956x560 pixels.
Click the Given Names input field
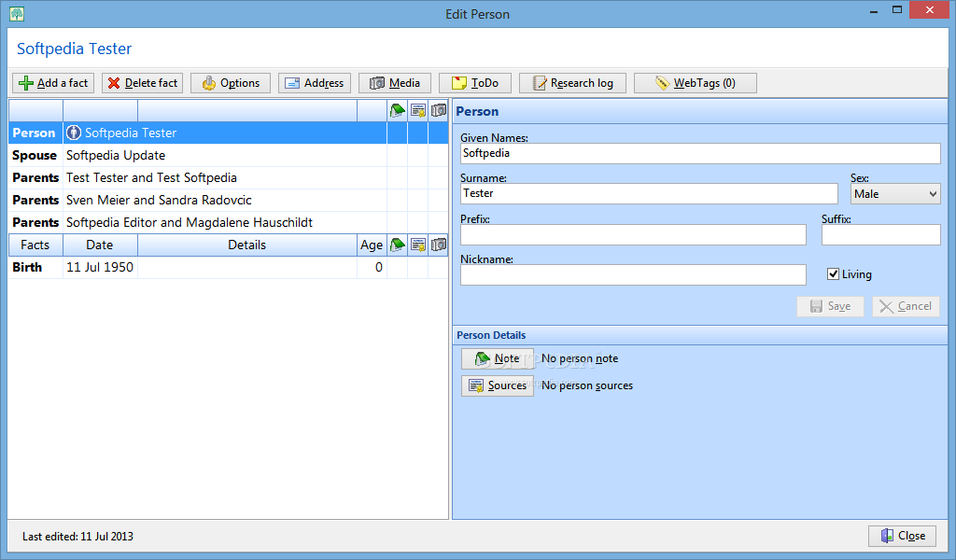[700, 154]
